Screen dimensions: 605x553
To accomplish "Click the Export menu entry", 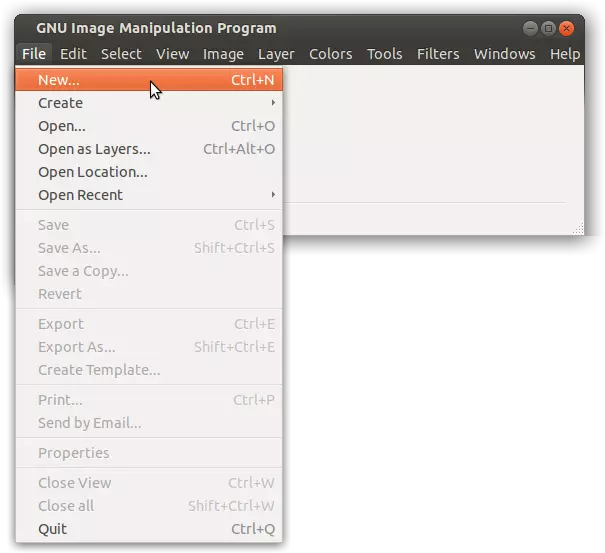I will click(149, 324).
